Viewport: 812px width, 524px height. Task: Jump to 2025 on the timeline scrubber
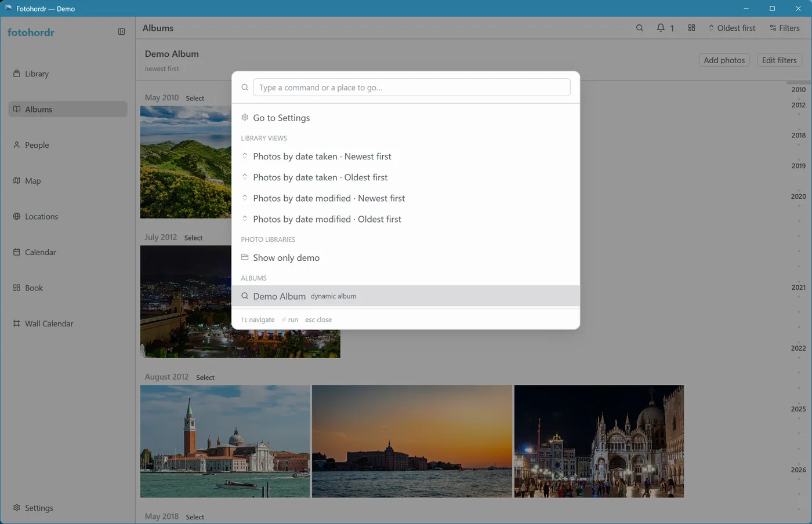pos(798,409)
